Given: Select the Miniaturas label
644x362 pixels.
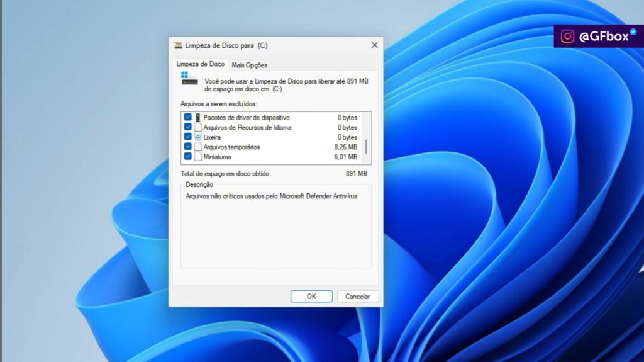Looking at the screenshot, I should click(x=217, y=157).
